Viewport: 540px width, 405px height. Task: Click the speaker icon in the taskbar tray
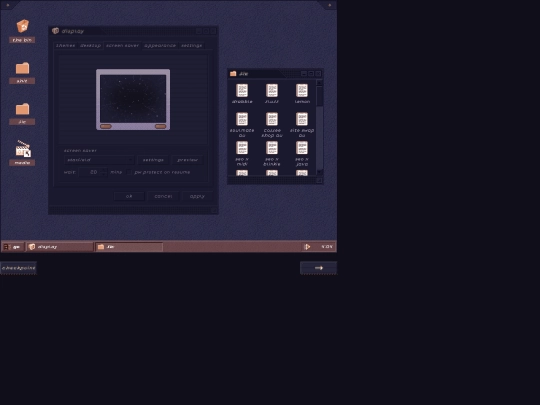[307, 247]
